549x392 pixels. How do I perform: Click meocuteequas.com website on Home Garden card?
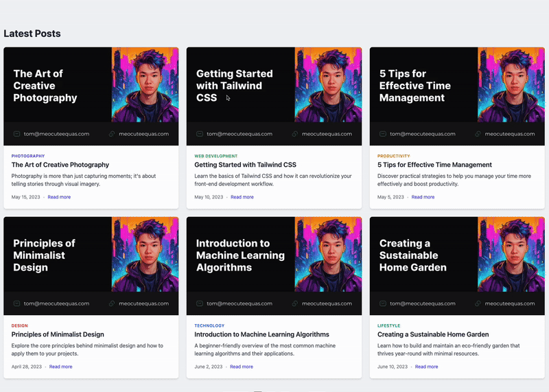[510, 303]
